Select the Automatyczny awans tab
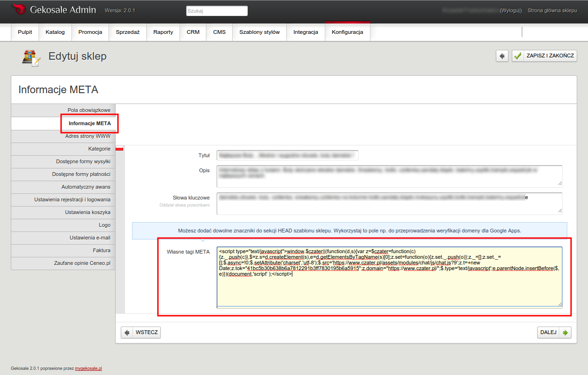 [63, 187]
